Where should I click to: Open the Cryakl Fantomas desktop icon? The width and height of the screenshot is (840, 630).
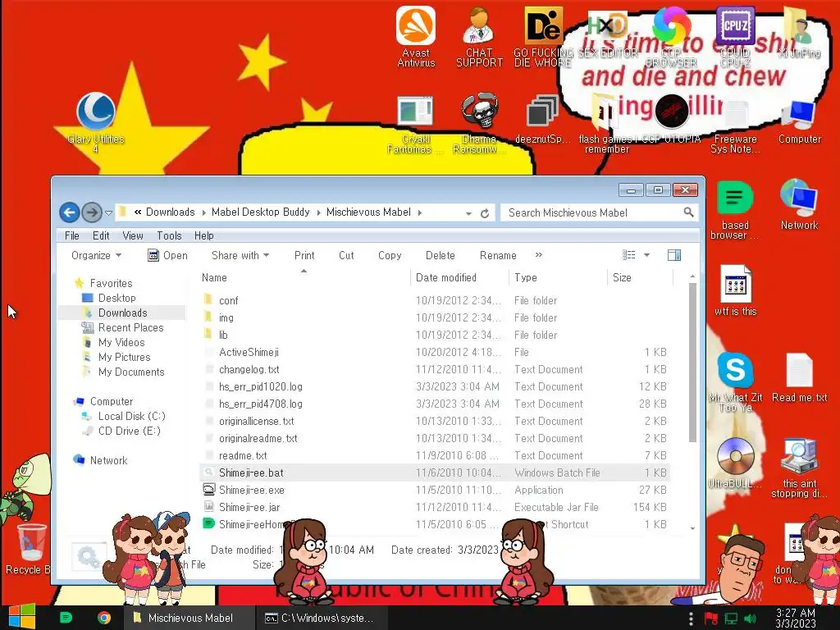[x=415, y=125]
